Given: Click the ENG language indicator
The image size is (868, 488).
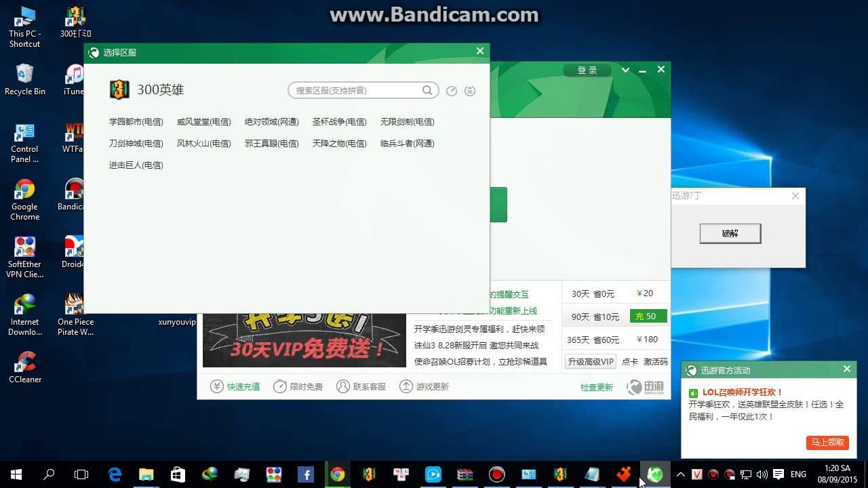Looking at the screenshot, I should point(798,474).
